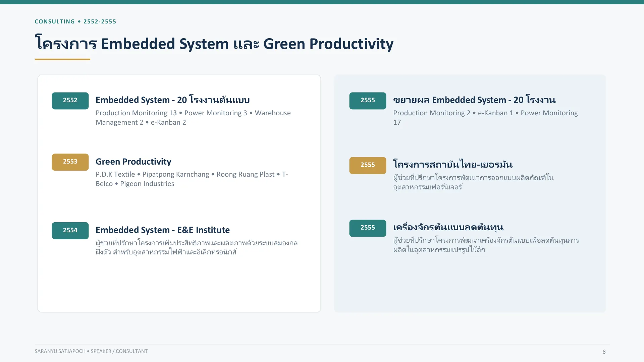Click description starting Production Monitoring 2 • e-Kanban 1

485,118
